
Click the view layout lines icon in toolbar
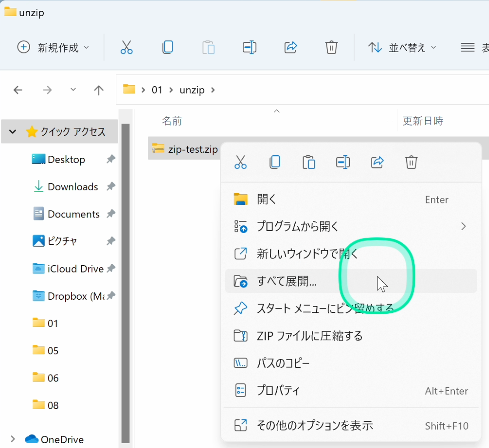[x=468, y=47]
